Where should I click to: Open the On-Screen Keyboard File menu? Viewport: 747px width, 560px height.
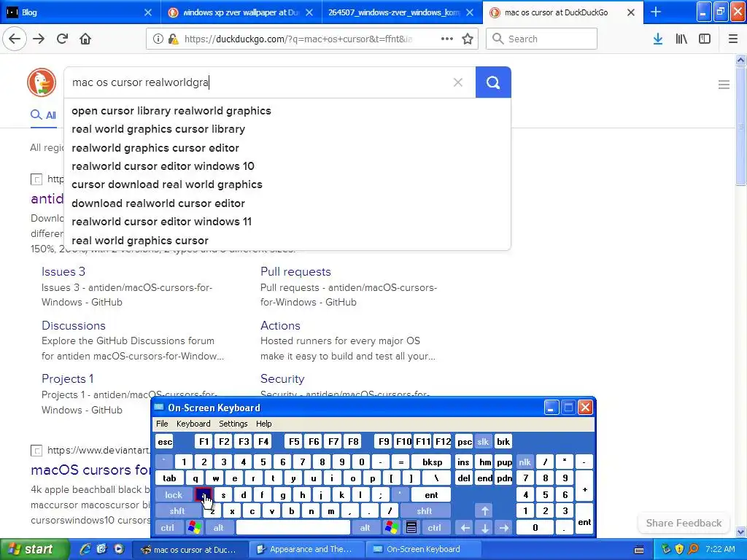click(x=162, y=424)
